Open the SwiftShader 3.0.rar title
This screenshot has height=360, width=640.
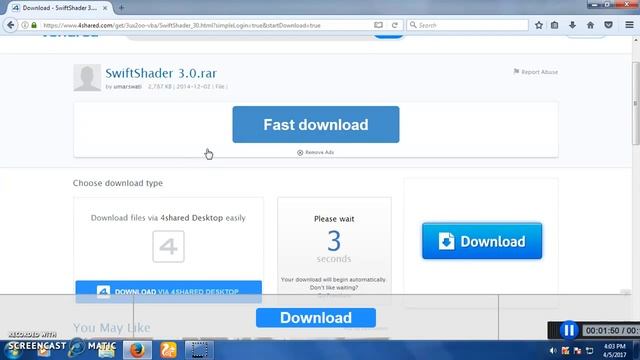pos(161,73)
